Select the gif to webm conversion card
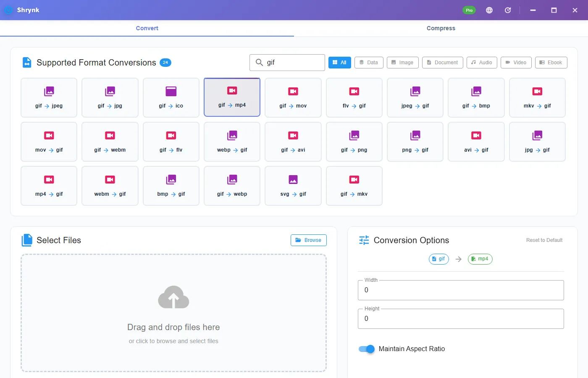Viewport: 588px width, 378px height. click(110, 142)
